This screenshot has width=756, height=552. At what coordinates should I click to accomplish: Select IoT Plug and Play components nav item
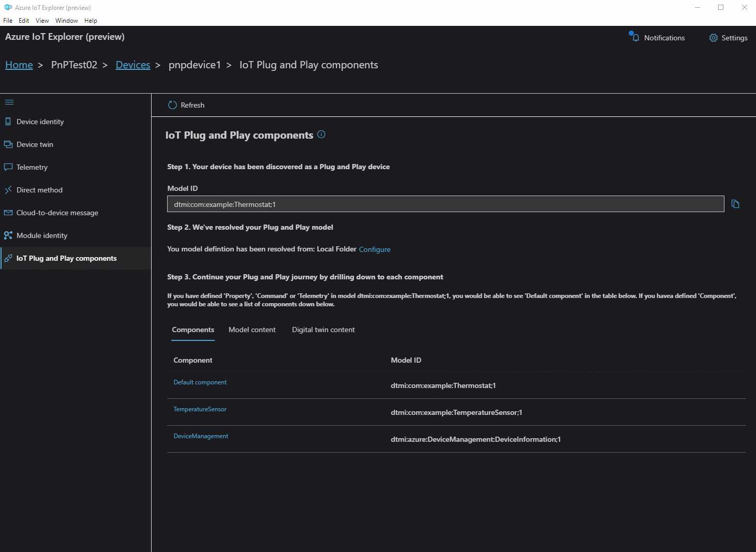[76, 258]
